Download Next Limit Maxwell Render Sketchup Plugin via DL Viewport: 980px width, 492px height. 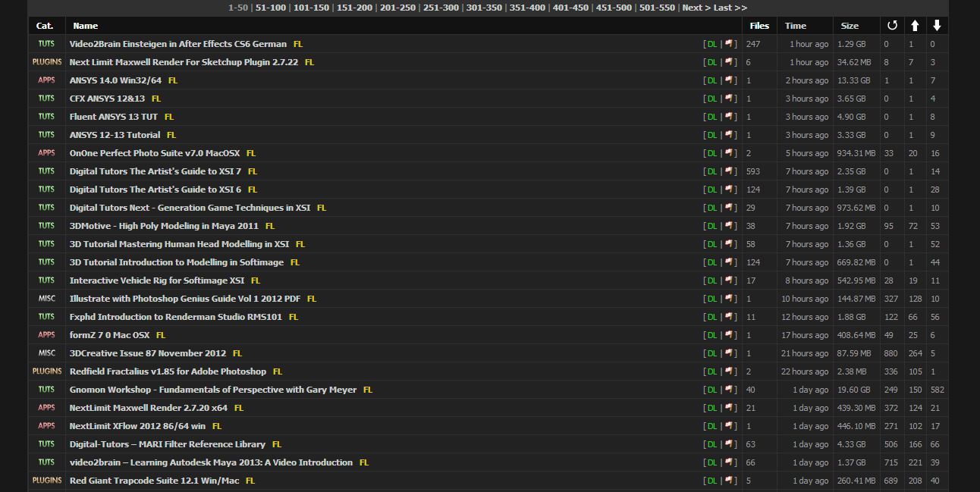point(711,62)
